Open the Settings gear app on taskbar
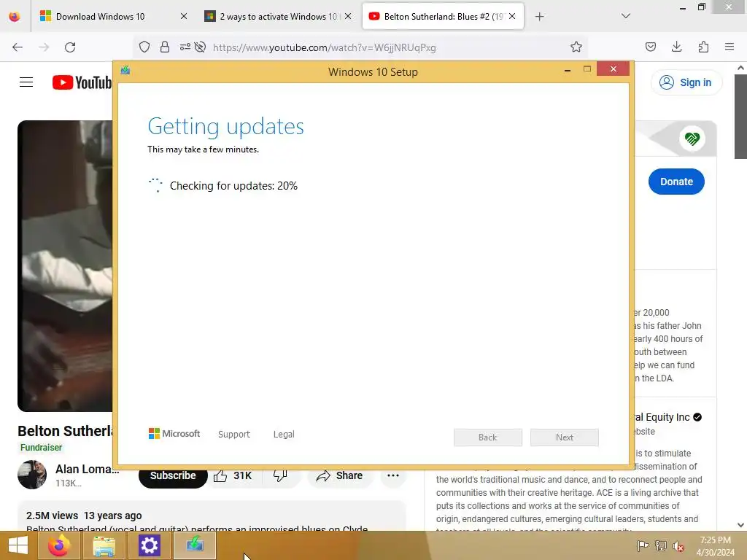Screen dimensions: 747x560 149,545
